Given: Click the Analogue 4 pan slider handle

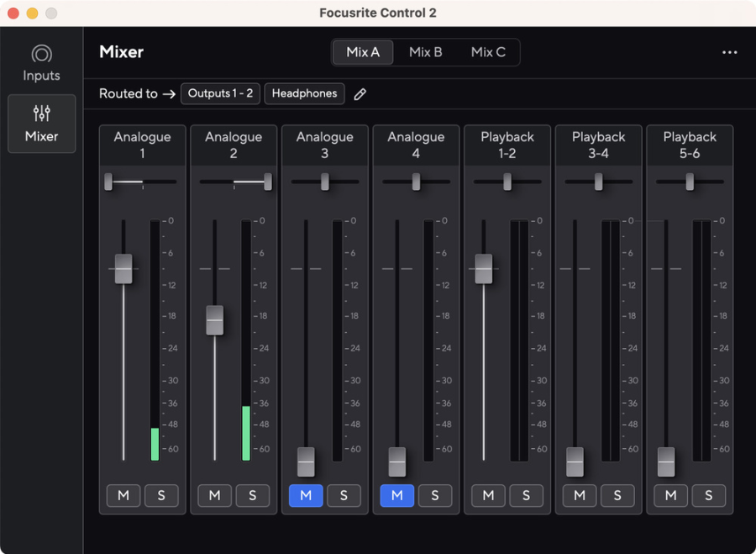Looking at the screenshot, I should coord(416,182).
